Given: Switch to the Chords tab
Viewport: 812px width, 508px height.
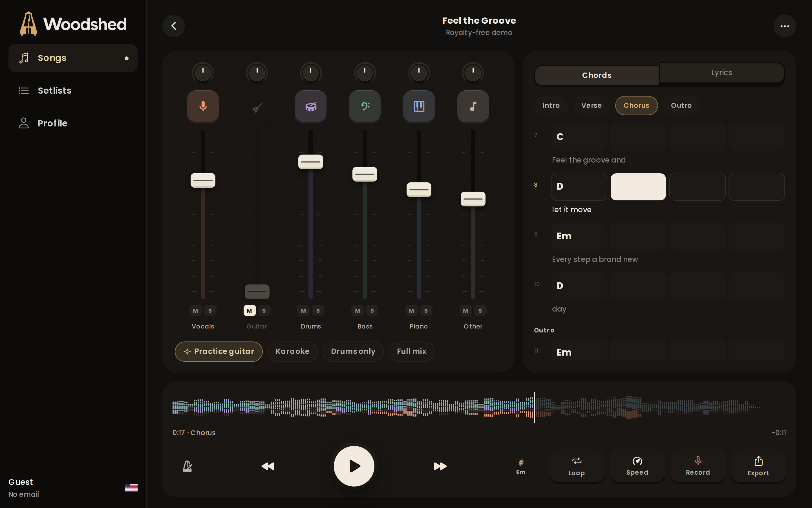Looking at the screenshot, I should 597,75.
